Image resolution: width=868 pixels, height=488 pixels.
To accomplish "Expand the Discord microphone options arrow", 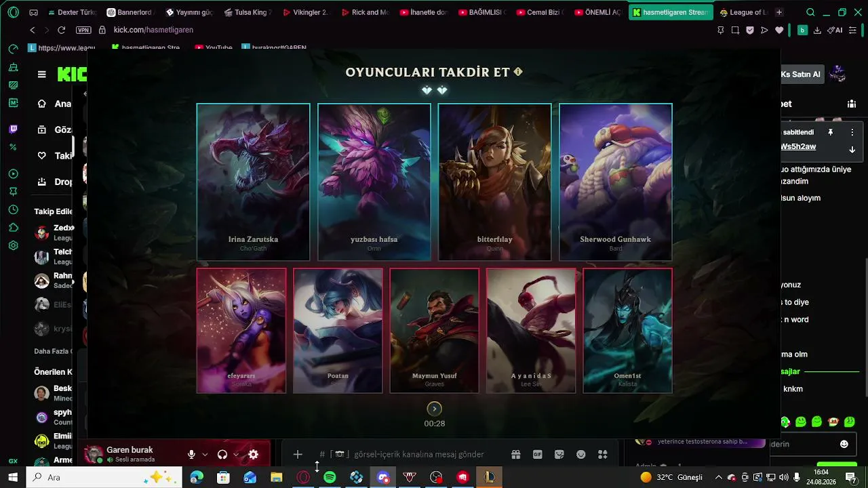I will (205, 455).
